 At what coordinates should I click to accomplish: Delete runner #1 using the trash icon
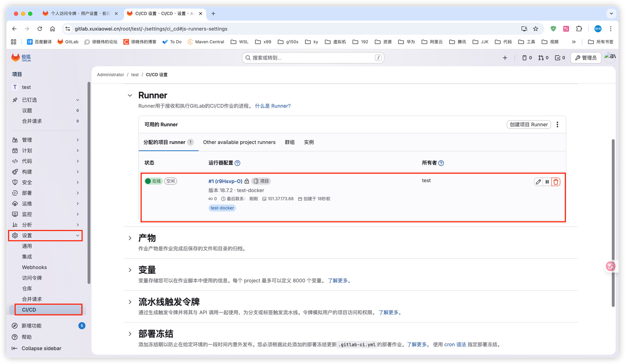(x=556, y=182)
